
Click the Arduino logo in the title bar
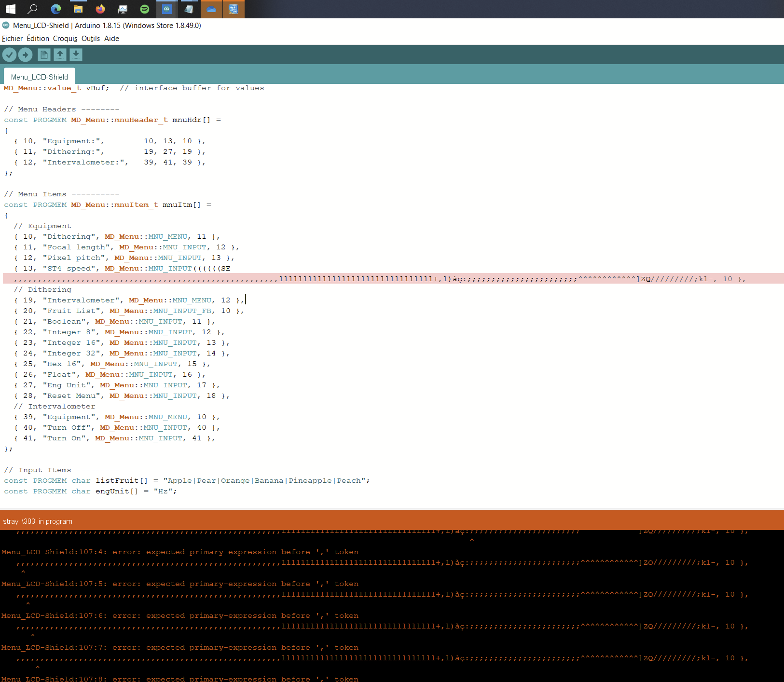(6, 25)
